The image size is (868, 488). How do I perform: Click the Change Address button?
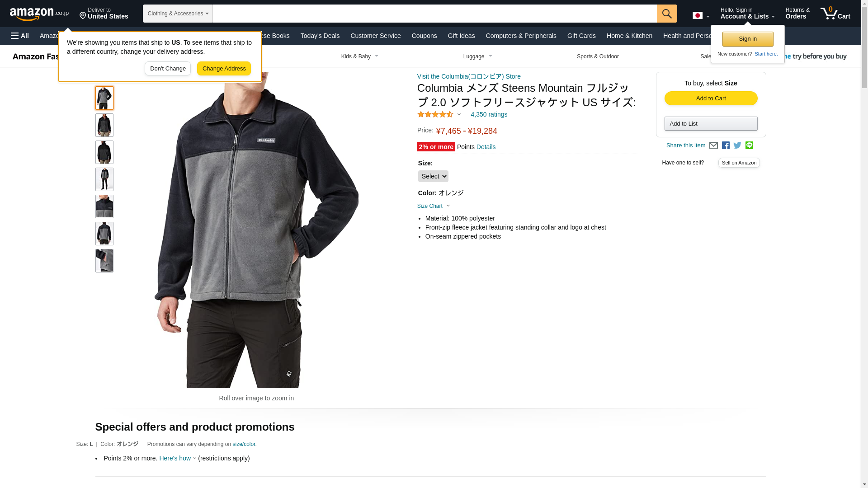pyautogui.click(x=224, y=69)
